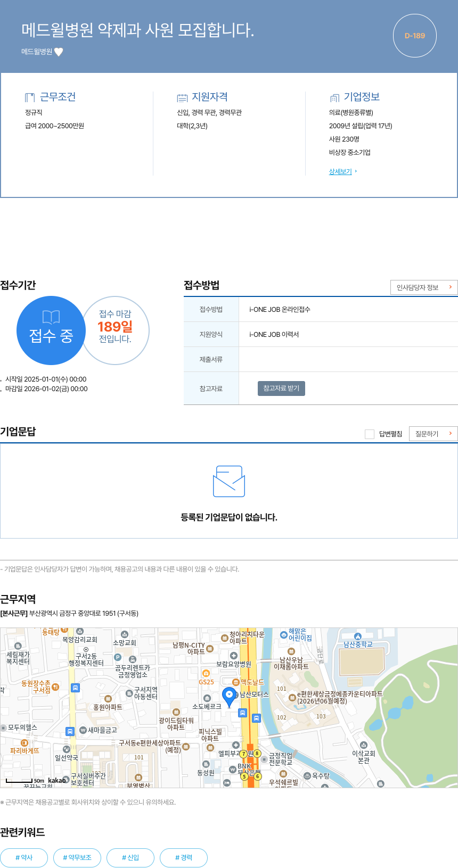The height and width of the screenshot is (868, 458).
Task: Click the 보람요양병원 hospital cross icon
Action: point(233,656)
